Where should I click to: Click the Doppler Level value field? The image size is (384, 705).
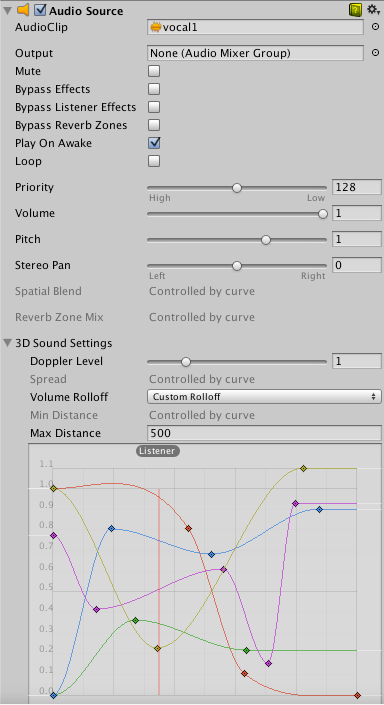tap(357, 361)
